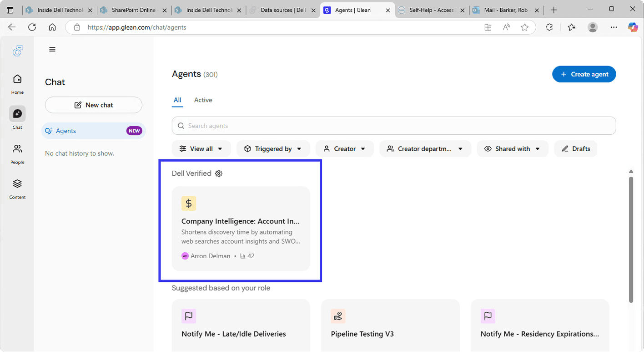Open Chat section in sidebar
This screenshot has height=352, width=644.
pyautogui.click(x=17, y=118)
